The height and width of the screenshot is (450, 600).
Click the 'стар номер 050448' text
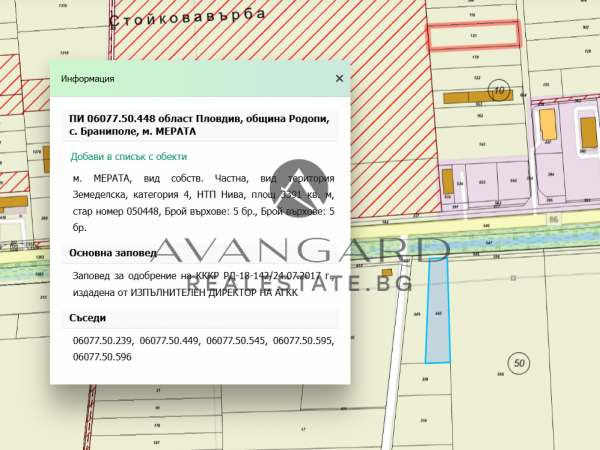tap(116, 212)
